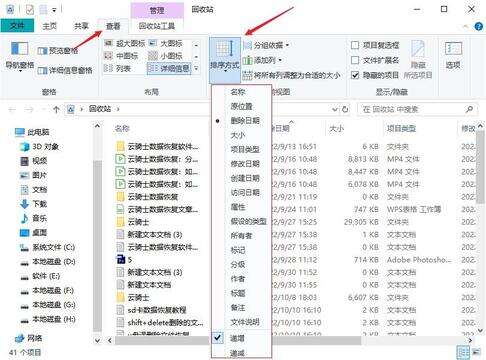Viewport: 486px width, 360px height.
Task: Switch to the 回收站工具 tab
Action: (x=157, y=26)
